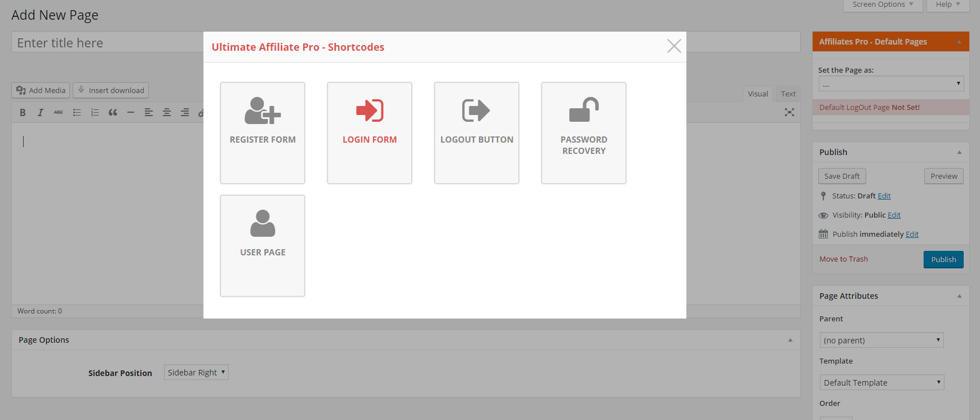Close the Shortcodes popup
This screenshot has height=420, width=980.
point(674,46)
